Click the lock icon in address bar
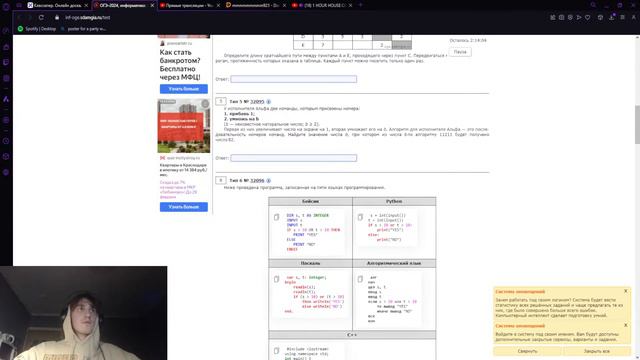The height and width of the screenshot is (360, 640). tap(57, 18)
